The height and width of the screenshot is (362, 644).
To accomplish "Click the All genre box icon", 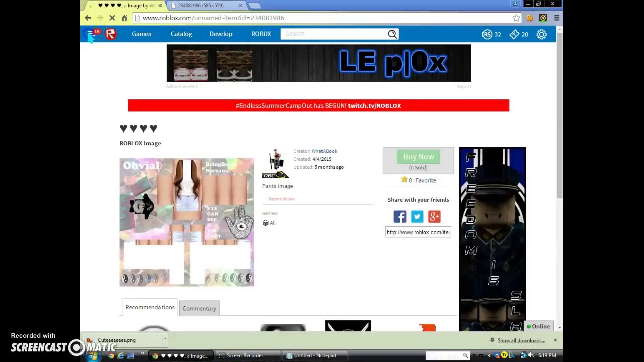I will point(265,223).
